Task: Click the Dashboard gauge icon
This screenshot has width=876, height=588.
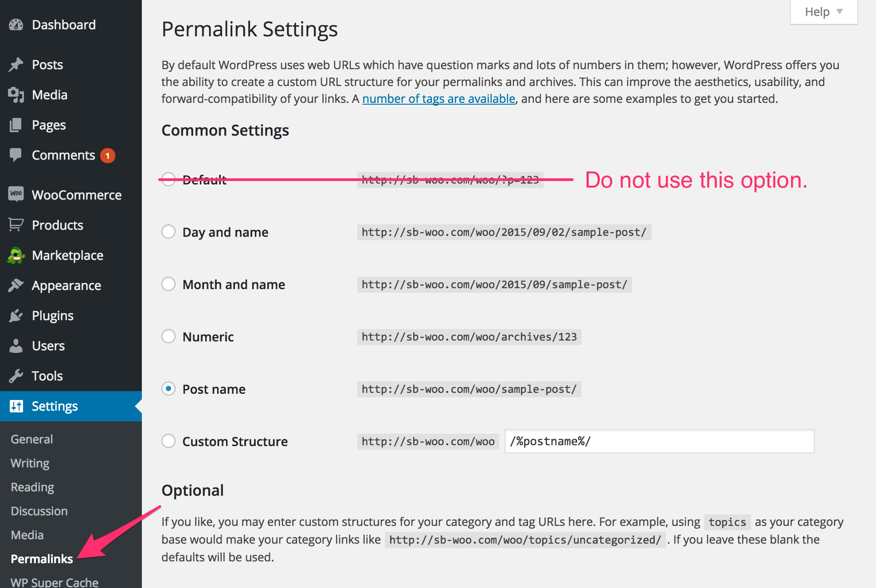Action: (16, 25)
